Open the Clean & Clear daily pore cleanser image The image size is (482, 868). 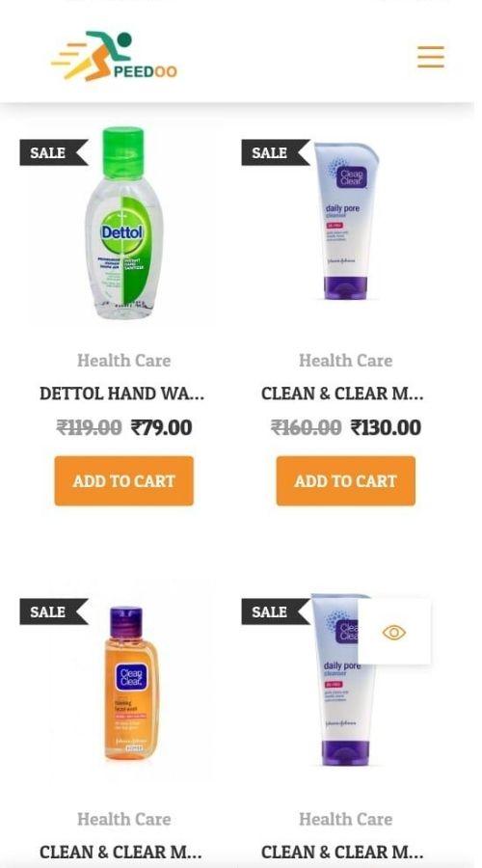(346, 222)
